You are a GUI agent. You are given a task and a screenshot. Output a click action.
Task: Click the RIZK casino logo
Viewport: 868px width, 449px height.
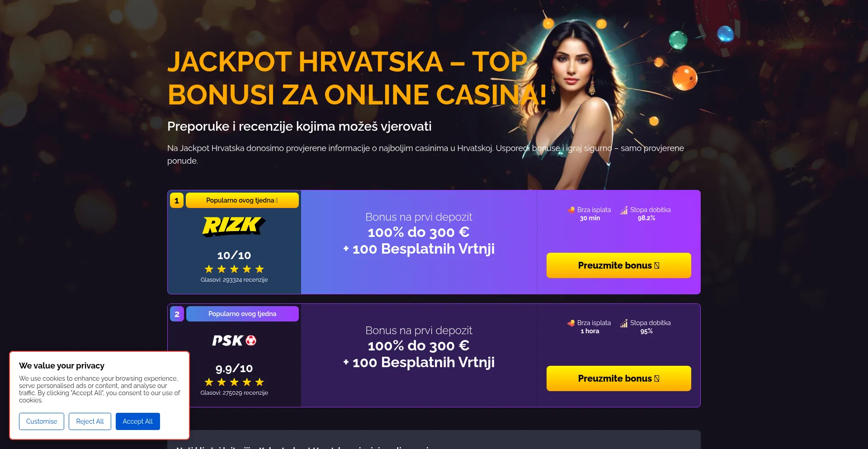[x=234, y=226]
